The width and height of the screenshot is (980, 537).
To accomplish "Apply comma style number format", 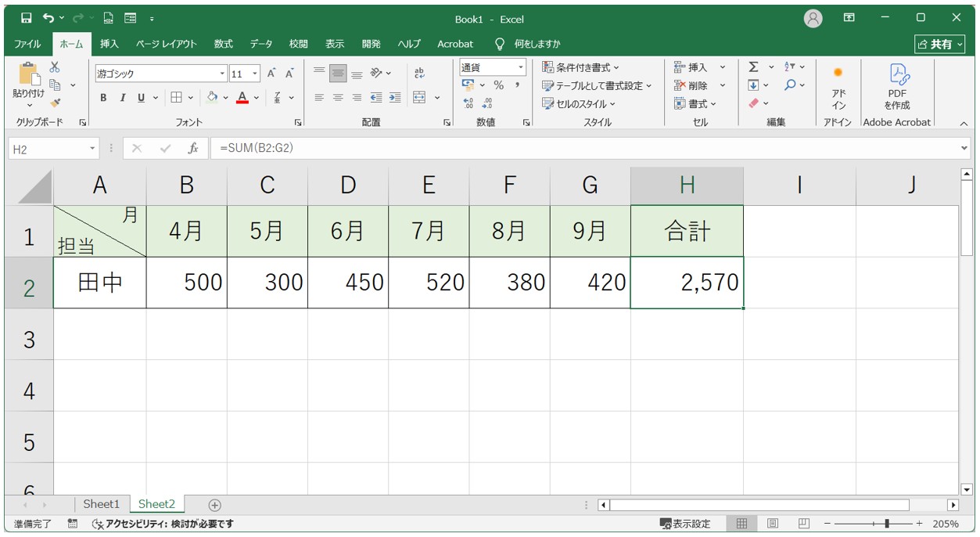I will point(517,85).
